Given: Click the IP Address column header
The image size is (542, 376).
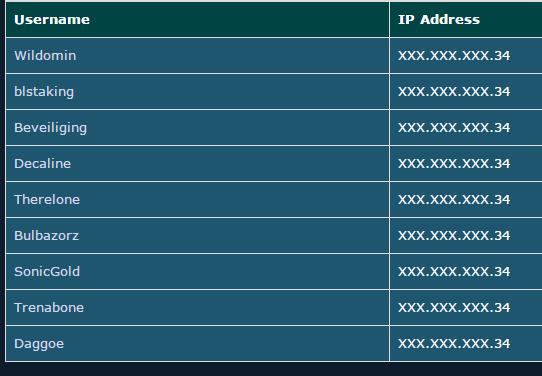Looking at the screenshot, I should (439, 20).
